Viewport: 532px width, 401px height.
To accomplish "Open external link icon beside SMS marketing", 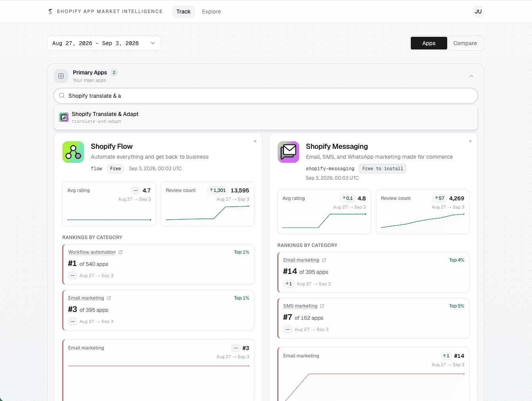I will point(322,306).
